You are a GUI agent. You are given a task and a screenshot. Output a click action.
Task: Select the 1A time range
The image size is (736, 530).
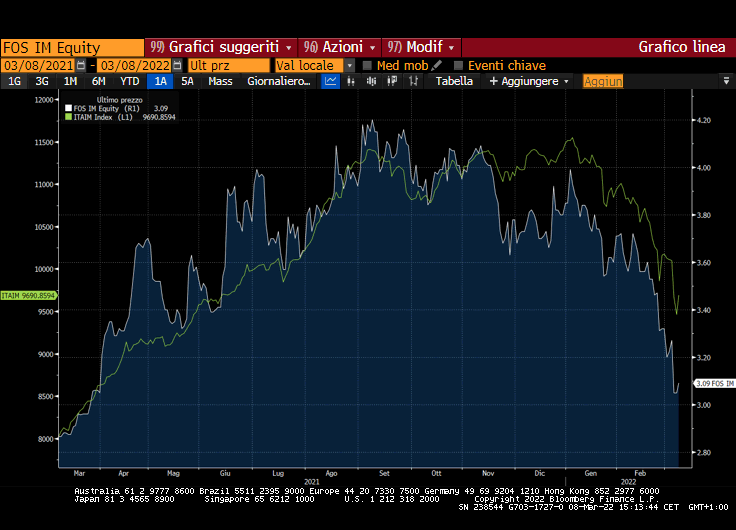[160, 81]
